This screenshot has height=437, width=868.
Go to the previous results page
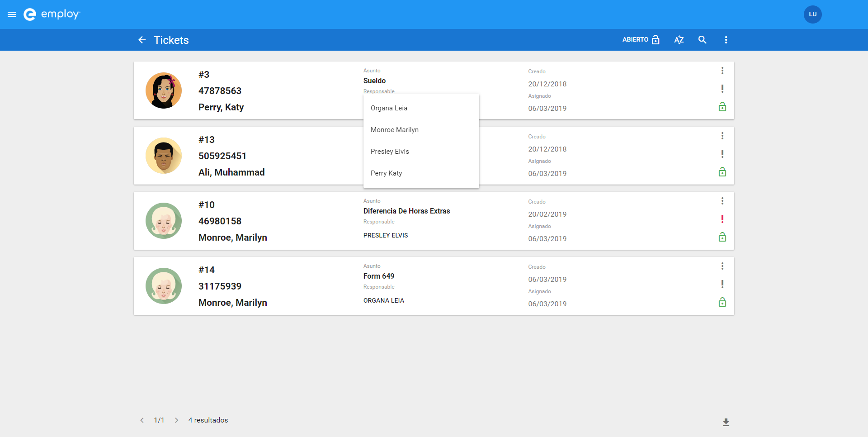click(x=142, y=420)
